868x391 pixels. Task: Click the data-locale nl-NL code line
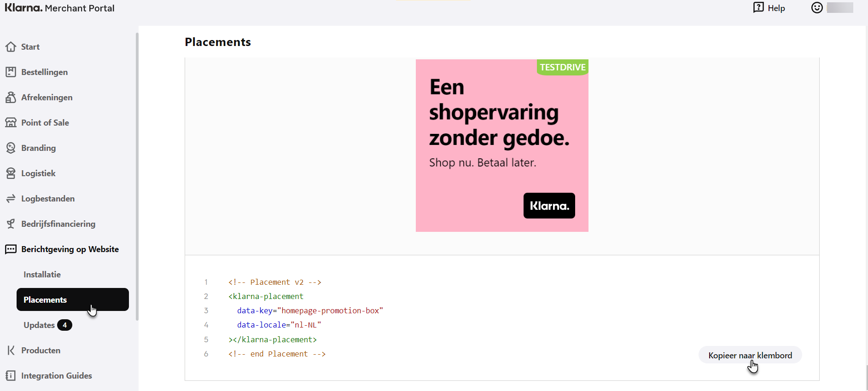(x=279, y=325)
